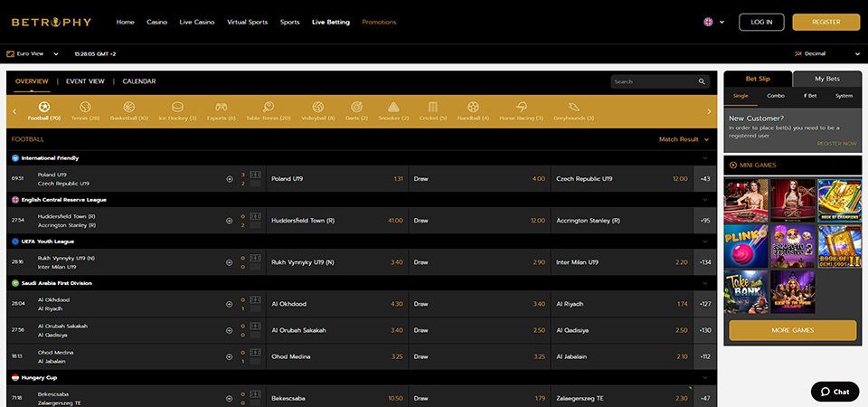Open the Casino menu item
Screen dimensions: 868x407
click(156, 22)
